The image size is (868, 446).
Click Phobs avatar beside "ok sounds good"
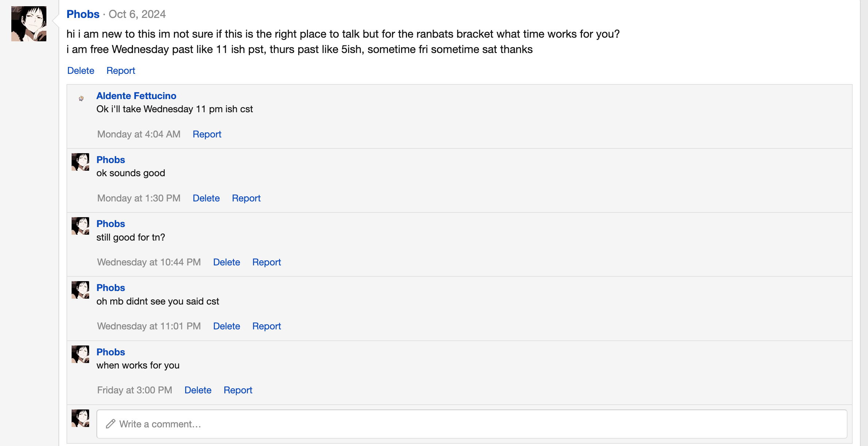(80, 162)
